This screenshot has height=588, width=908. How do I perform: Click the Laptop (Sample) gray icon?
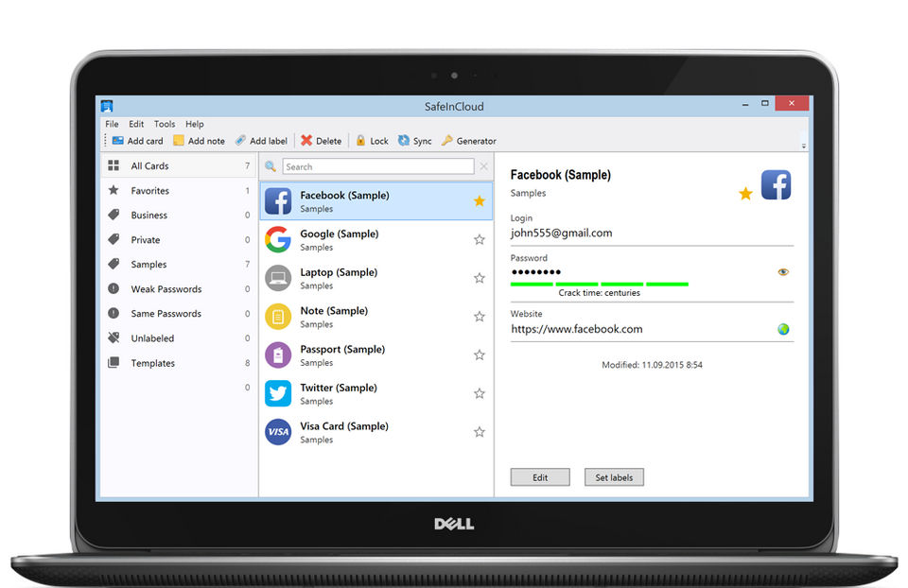click(x=278, y=278)
